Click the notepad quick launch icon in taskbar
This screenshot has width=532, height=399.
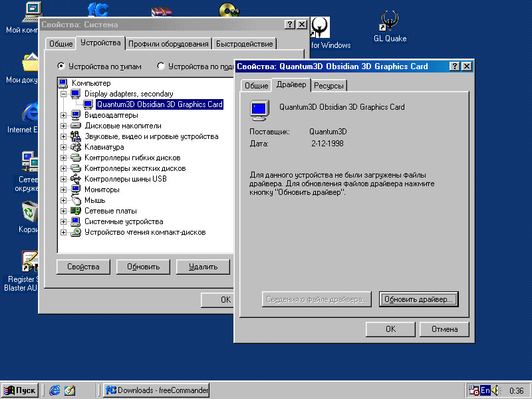point(70,390)
